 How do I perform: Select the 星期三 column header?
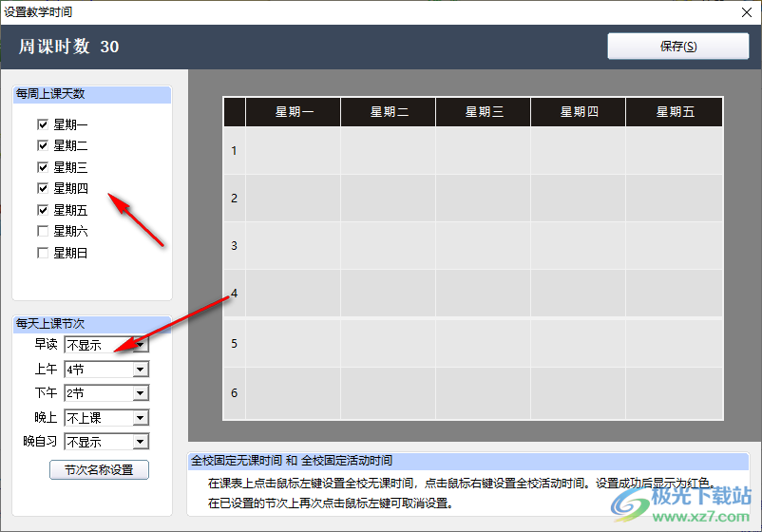coord(484,112)
